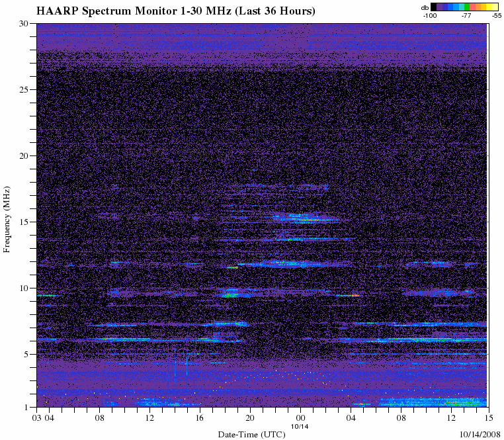Click the 25 MHz frequency axis label
Screen dimensions: 504x440
[22, 90]
